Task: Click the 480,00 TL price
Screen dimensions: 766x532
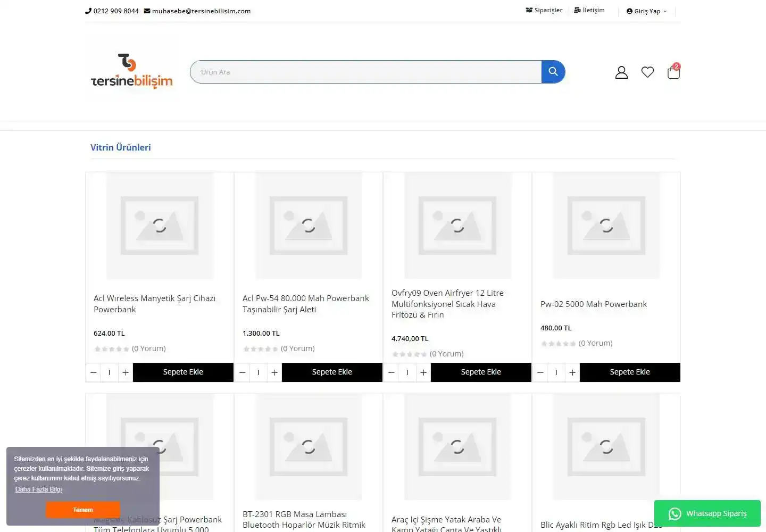Action: (x=556, y=328)
